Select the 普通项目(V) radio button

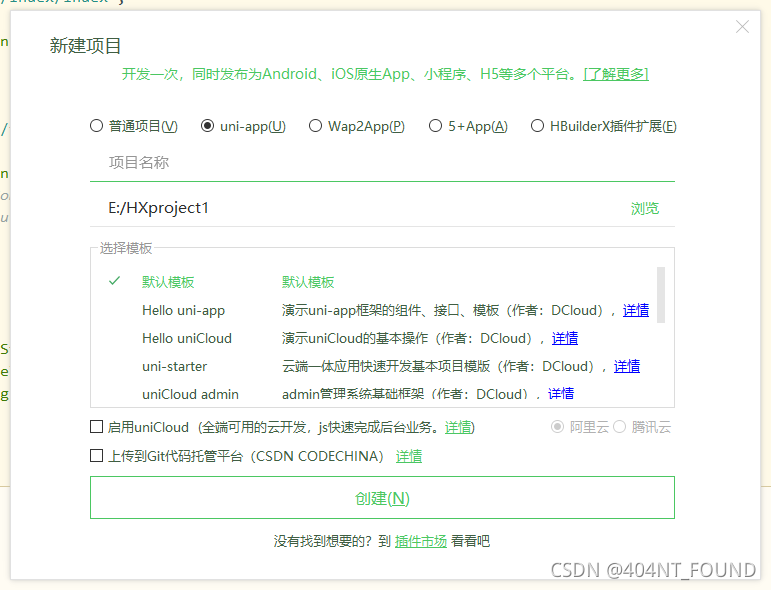pos(96,126)
